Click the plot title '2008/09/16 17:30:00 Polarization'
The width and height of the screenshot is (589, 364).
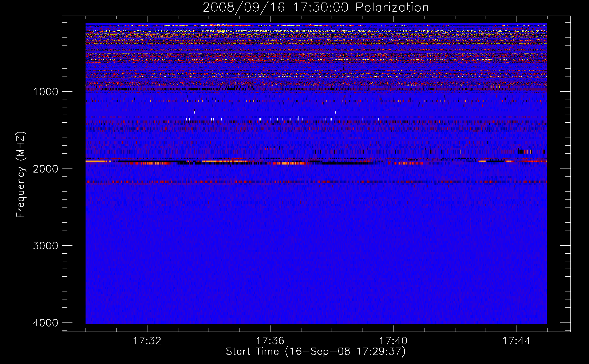[x=316, y=7]
